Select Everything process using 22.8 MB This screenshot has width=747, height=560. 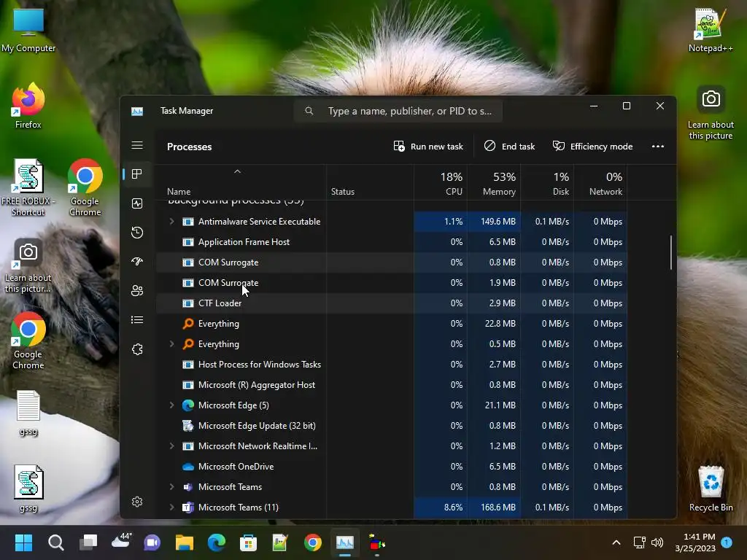coord(392,324)
